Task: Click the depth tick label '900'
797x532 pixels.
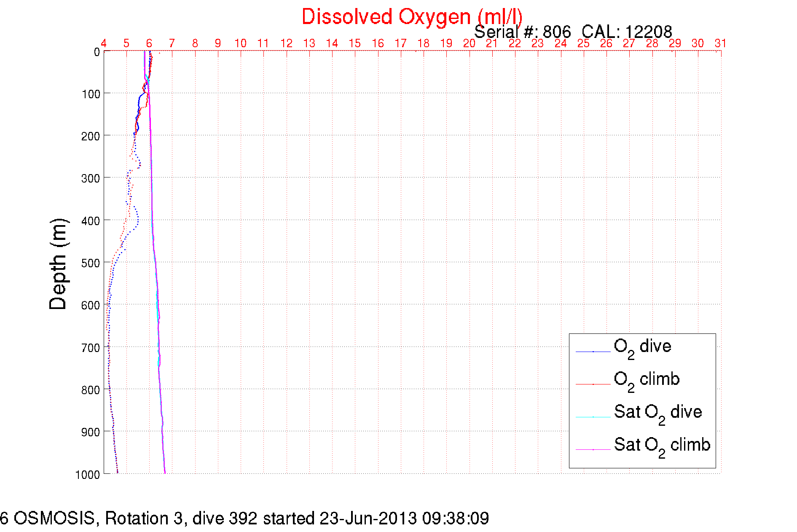Action: (91, 432)
